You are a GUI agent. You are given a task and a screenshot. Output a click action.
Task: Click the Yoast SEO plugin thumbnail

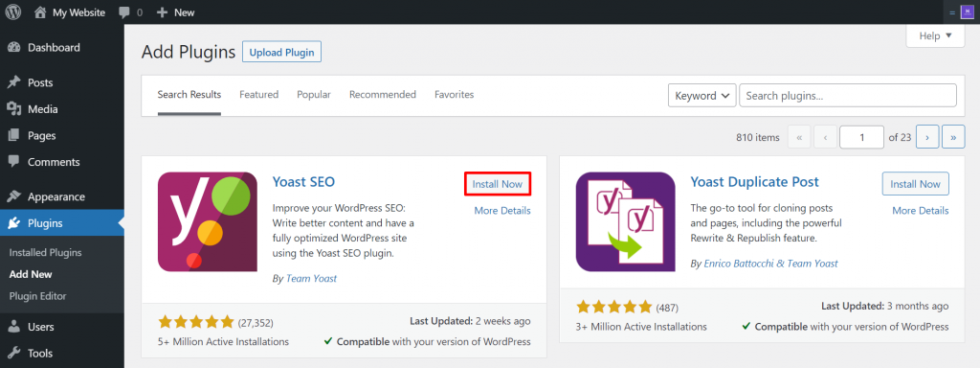[208, 221]
